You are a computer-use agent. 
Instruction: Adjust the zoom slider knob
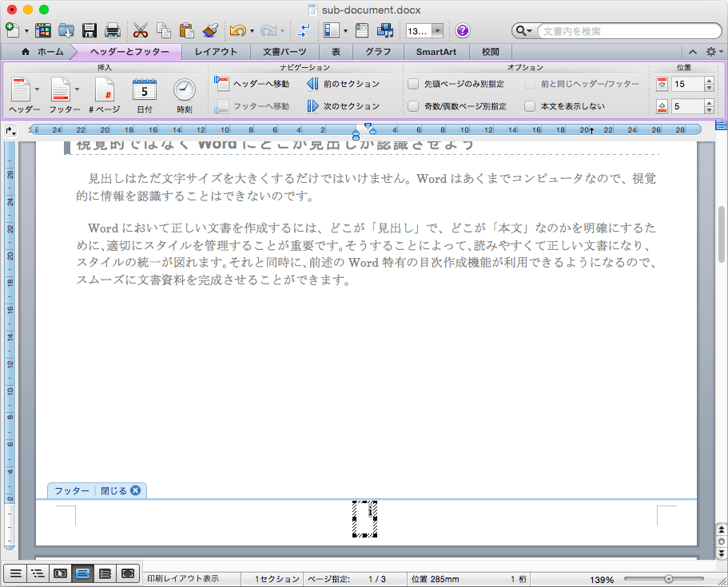pyautogui.click(x=669, y=579)
